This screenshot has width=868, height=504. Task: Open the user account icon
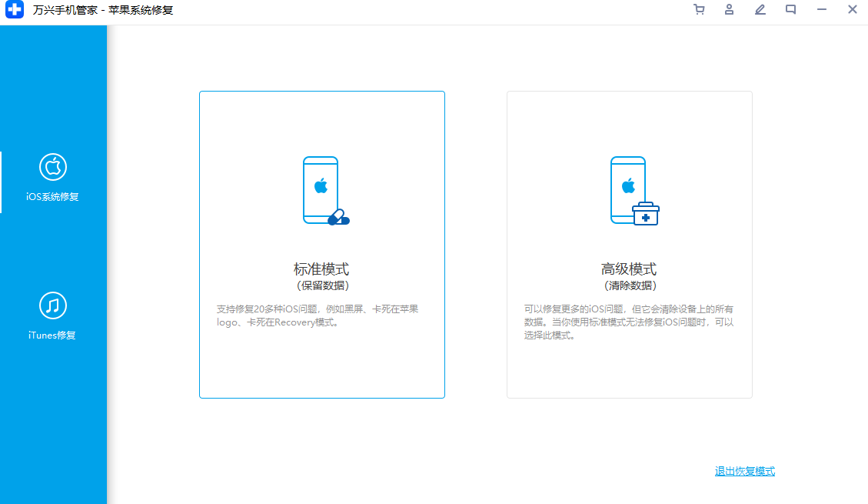729,9
